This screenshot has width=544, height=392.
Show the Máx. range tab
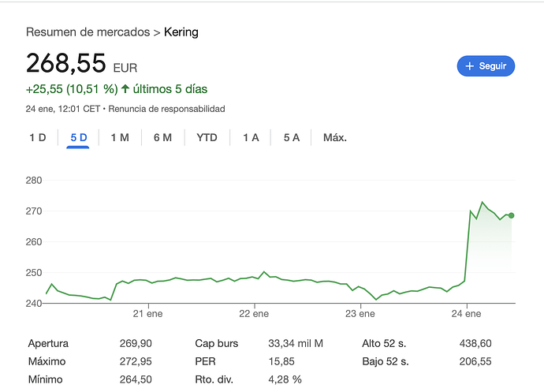point(335,138)
